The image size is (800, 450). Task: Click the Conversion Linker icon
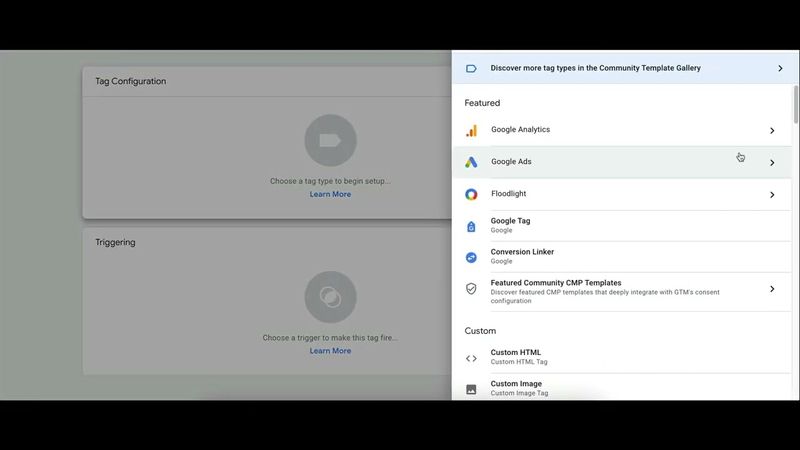tap(471, 257)
